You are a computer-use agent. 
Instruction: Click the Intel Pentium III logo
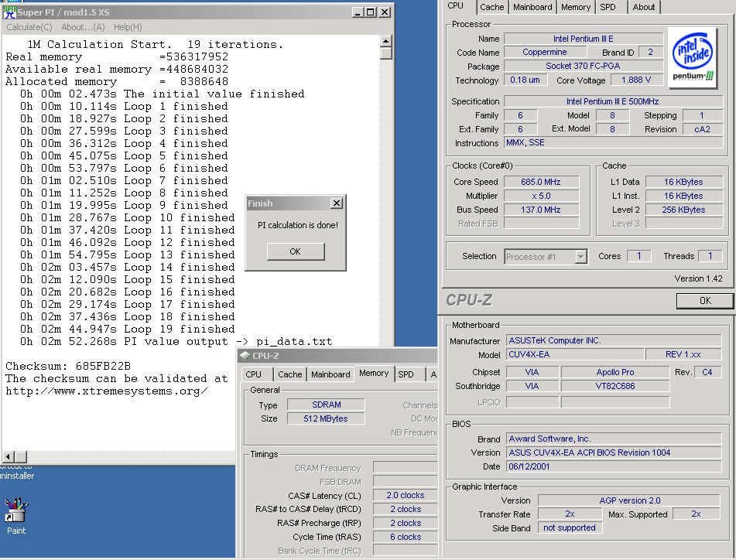(693, 58)
